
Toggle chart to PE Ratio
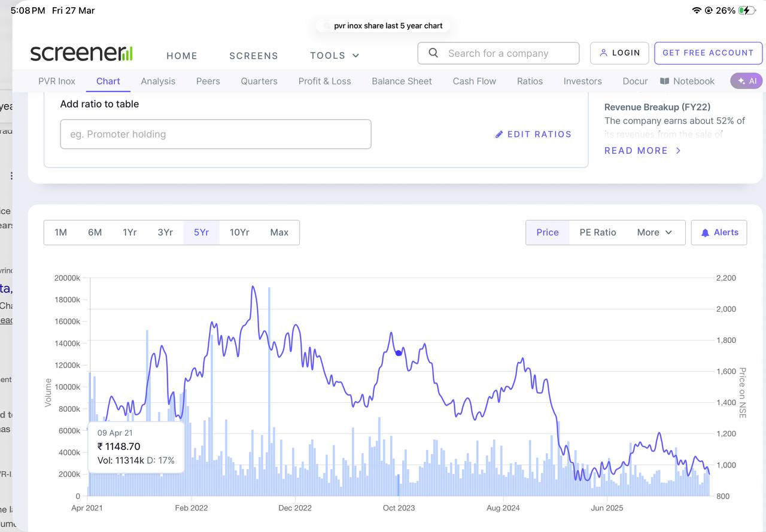pos(597,233)
